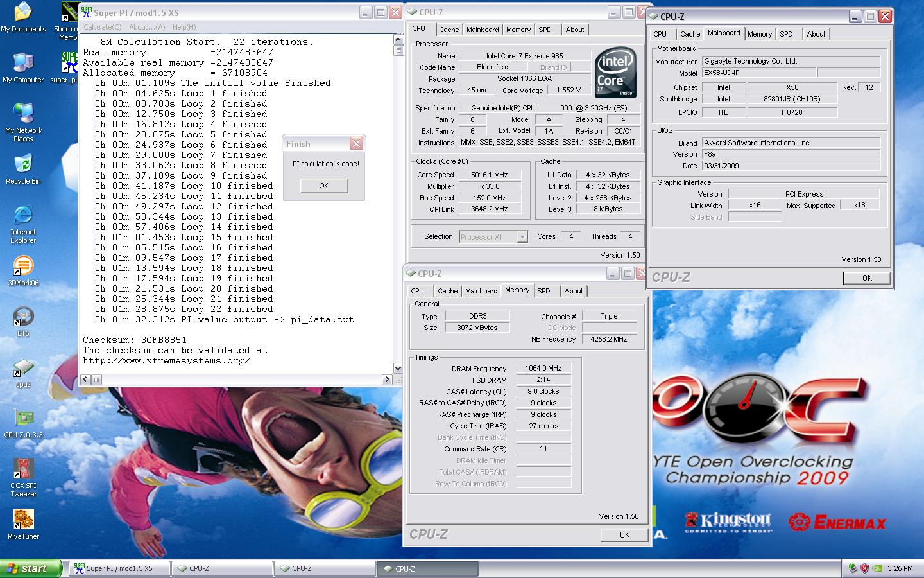Open the Recycle Bin icon
Viewport: 924px width, 578px height.
click(x=23, y=170)
